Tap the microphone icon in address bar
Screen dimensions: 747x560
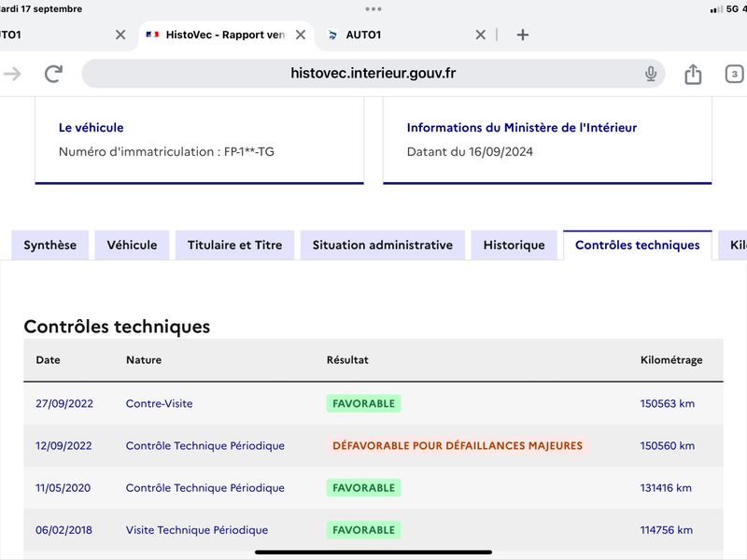pos(651,74)
